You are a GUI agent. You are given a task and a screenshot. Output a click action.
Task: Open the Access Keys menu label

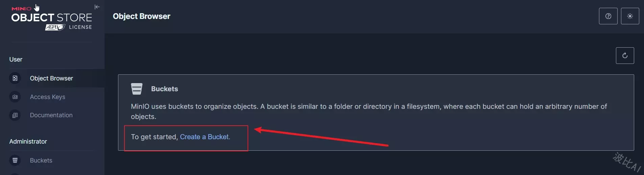click(47, 97)
